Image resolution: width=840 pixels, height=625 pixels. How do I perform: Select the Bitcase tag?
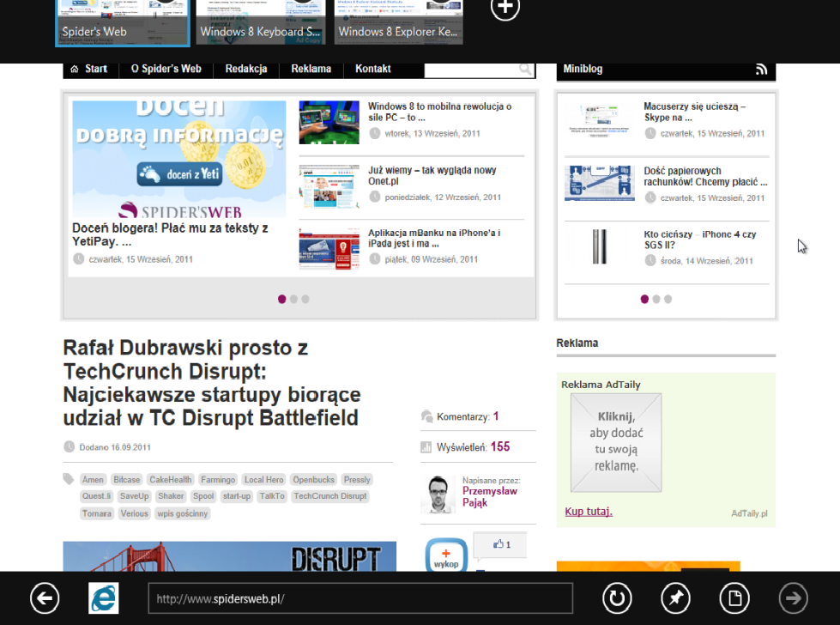point(127,480)
